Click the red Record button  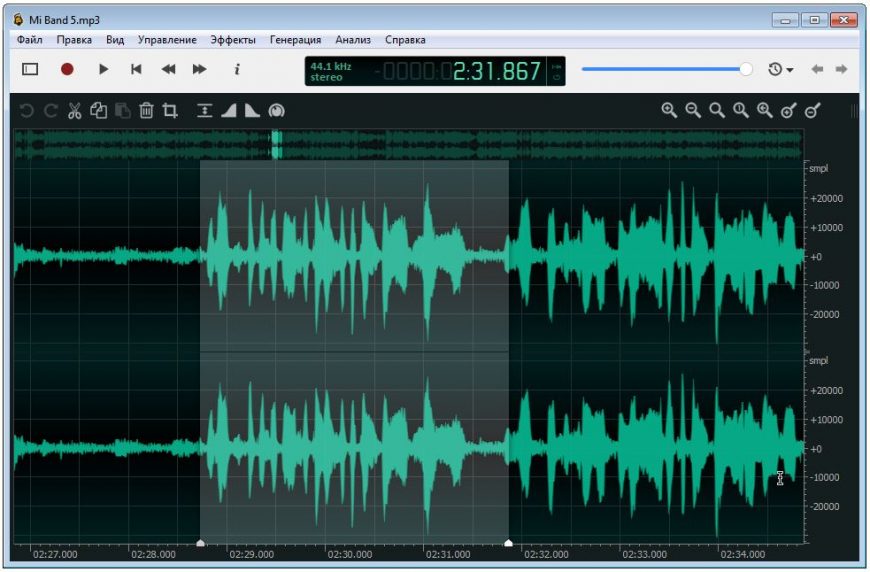[67, 69]
